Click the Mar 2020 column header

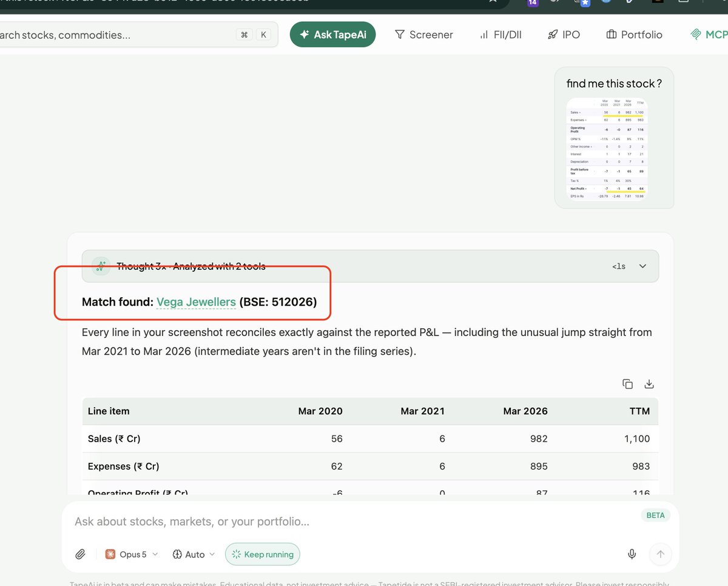tap(320, 411)
